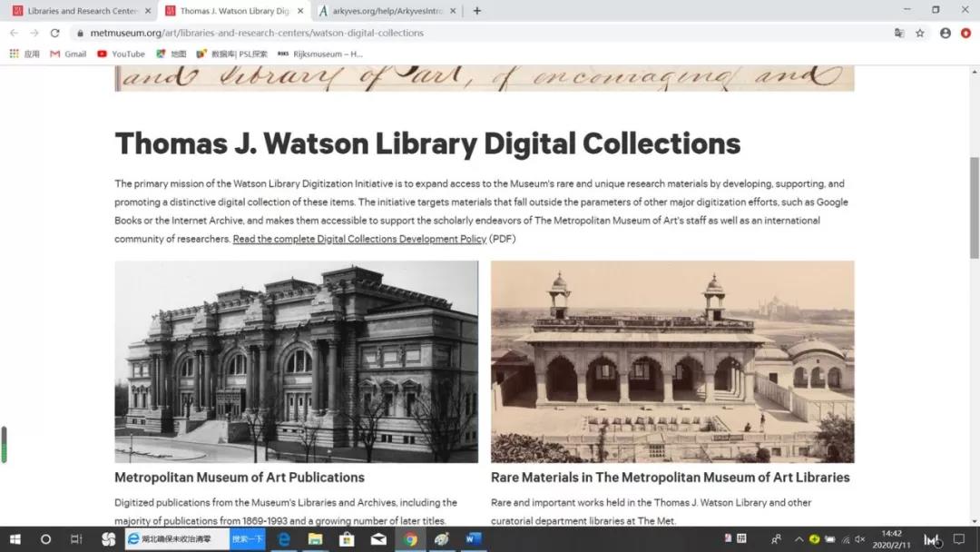Launch Word from the taskbar
This screenshot has width=980, height=552.
coord(474,539)
